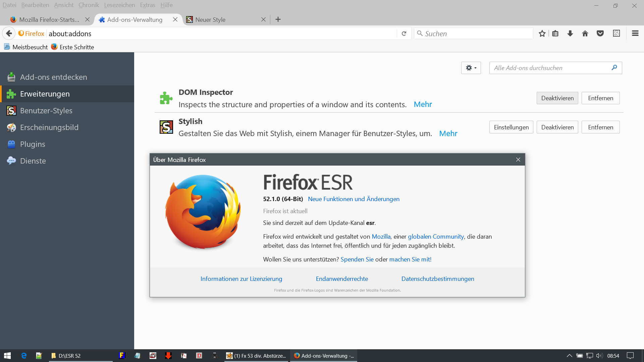
Task: Open add-on tools gear dropdown
Action: pyautogui.click(x=471, y=68)
